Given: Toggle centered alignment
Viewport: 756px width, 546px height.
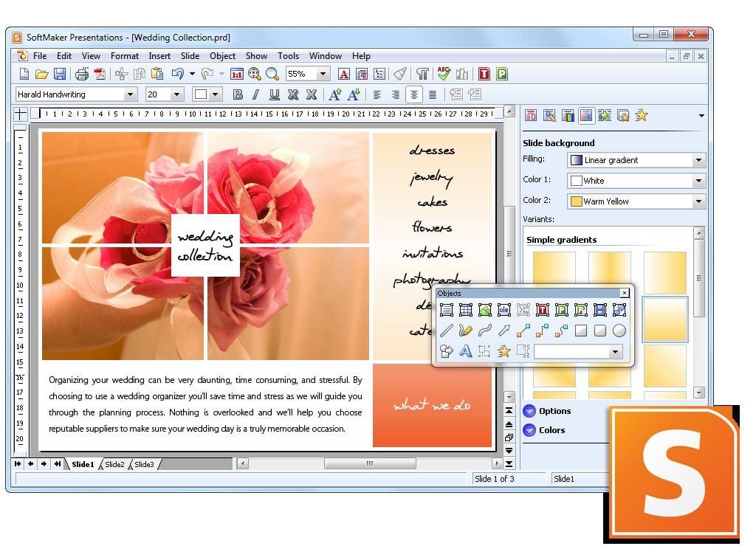Looking at the screenshot, I should (414, 95).
